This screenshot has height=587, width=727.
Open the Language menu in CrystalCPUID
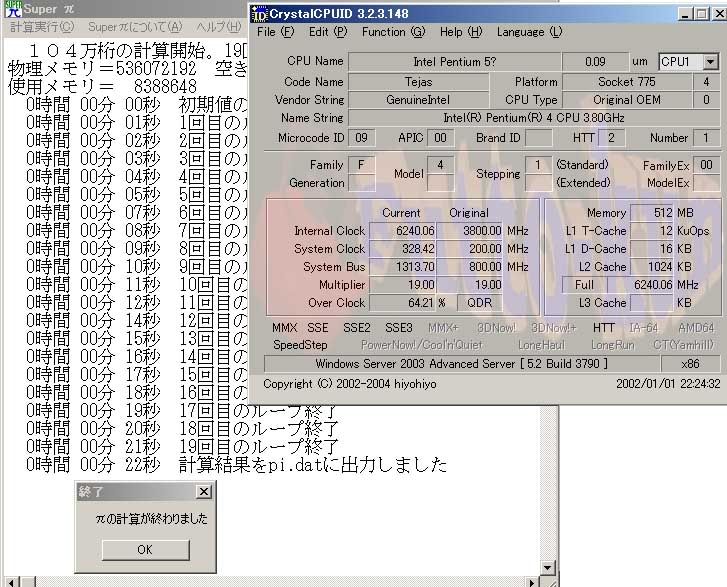pyautogui.click(x=529, y=32)
